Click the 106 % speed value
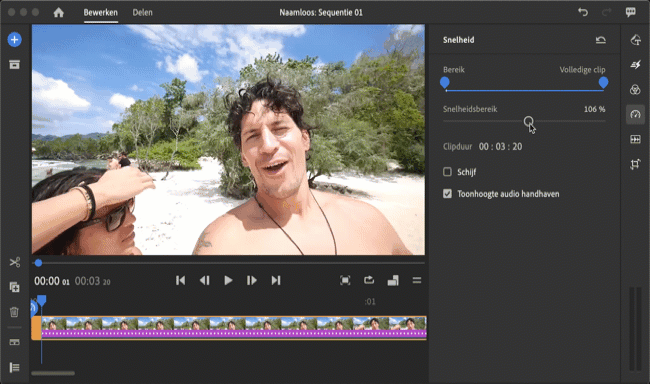 point(594,109)
